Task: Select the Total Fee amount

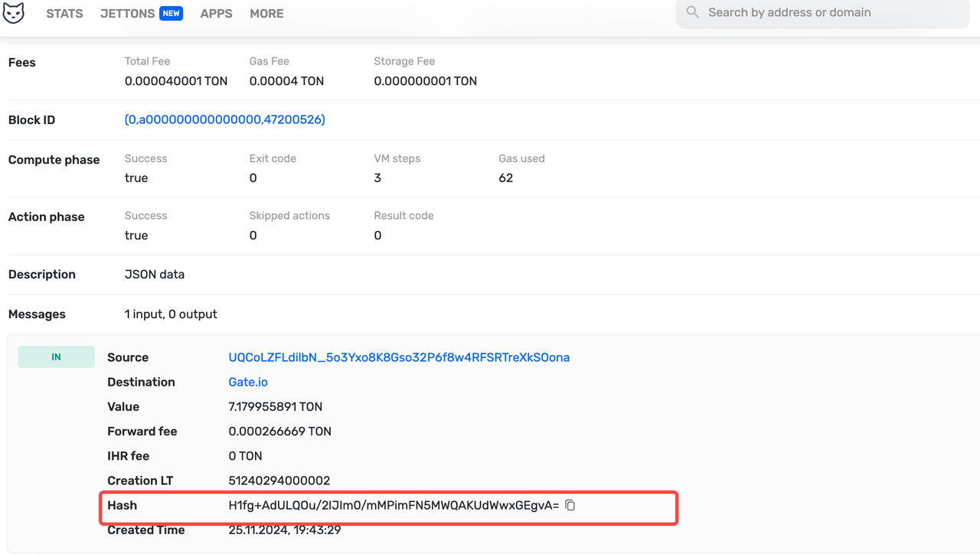Action: tap(176, 81)
